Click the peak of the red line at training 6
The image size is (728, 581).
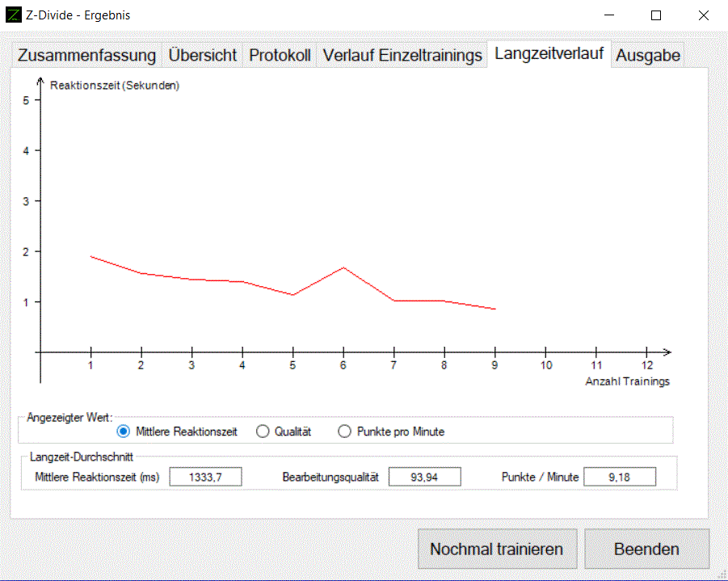click(x=343, y=267)
